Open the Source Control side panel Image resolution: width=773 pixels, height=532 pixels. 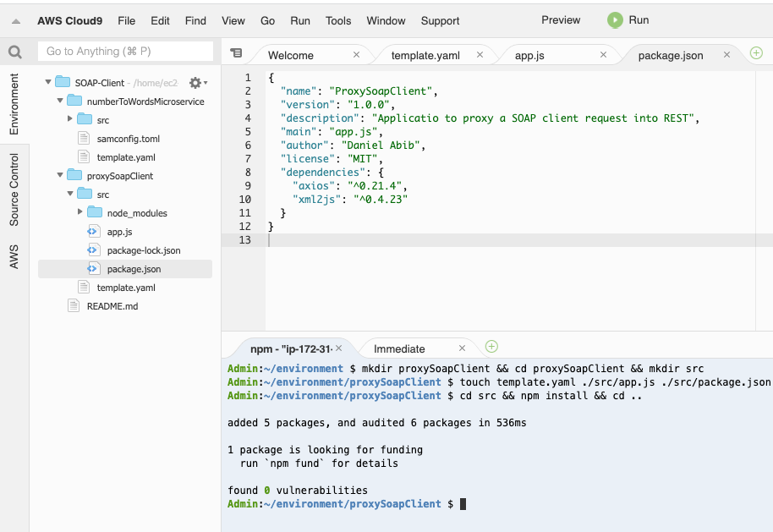pos(14,189)
